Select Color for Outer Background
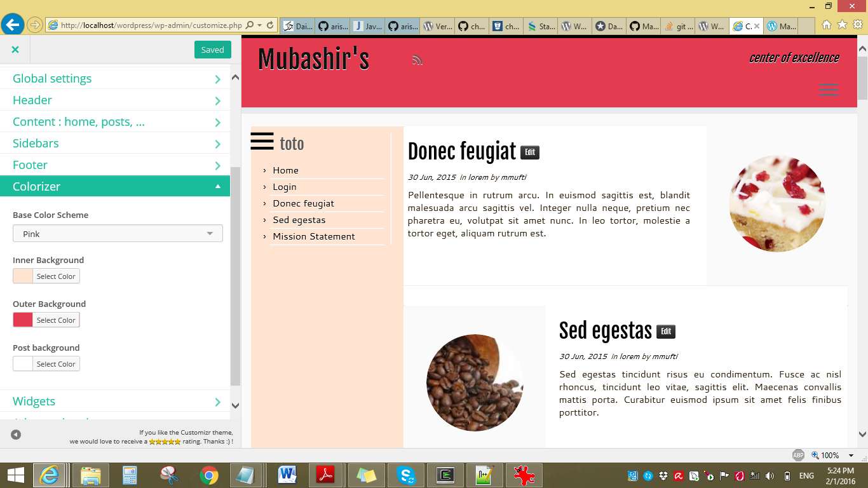This screenshot has width=868, height=488. pos(56,320)
